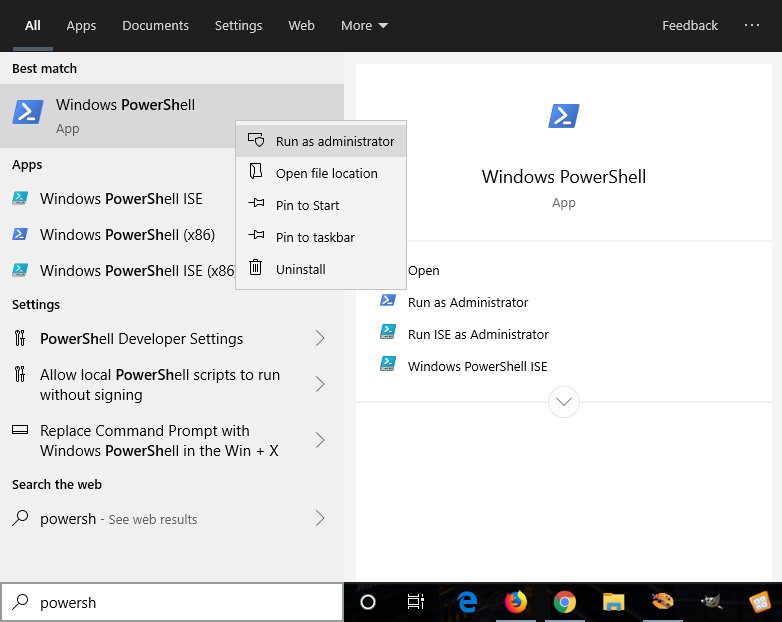Click the Cortana circle icon
The height and width of the screenshot is (622, 782).
[367, 601]
